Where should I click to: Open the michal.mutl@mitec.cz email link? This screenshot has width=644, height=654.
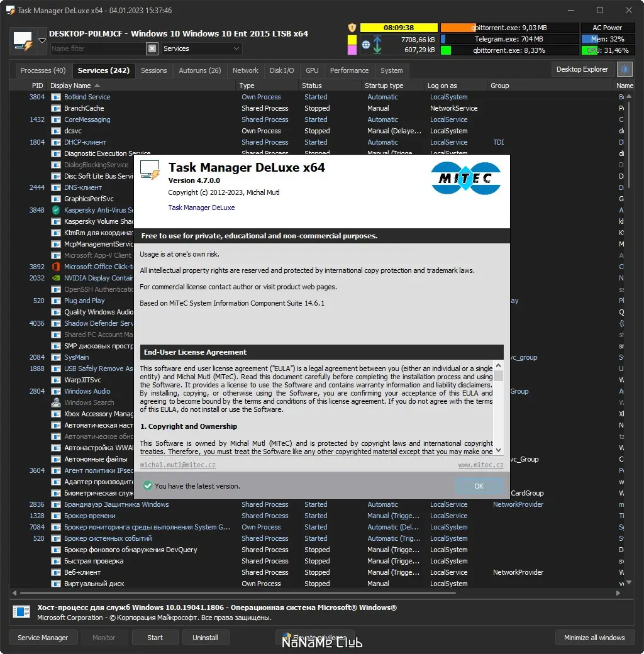coord(178,465)
